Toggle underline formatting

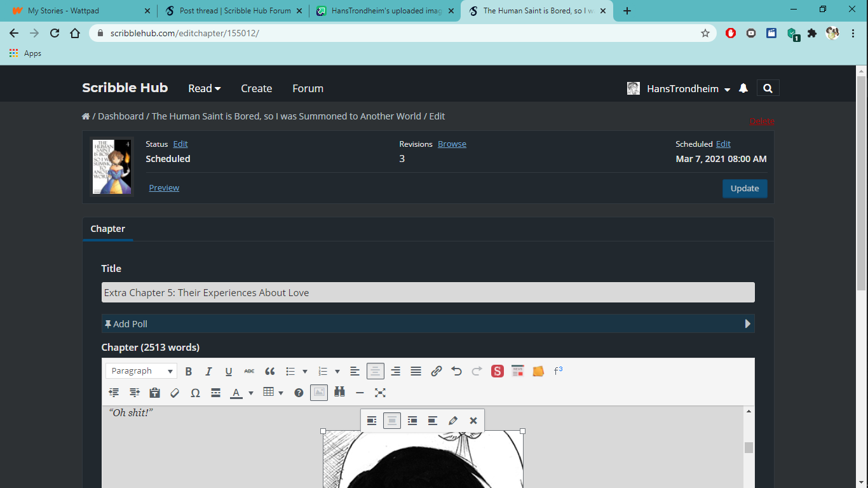(x=229, y=371)
